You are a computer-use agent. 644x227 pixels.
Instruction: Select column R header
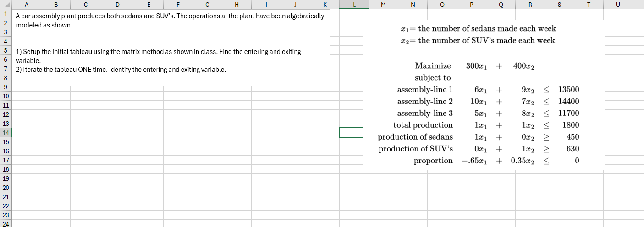click(x=530, y=4)
